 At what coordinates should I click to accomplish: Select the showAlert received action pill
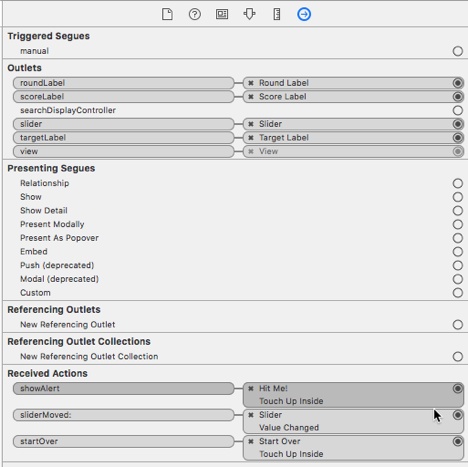coord(124,388)
